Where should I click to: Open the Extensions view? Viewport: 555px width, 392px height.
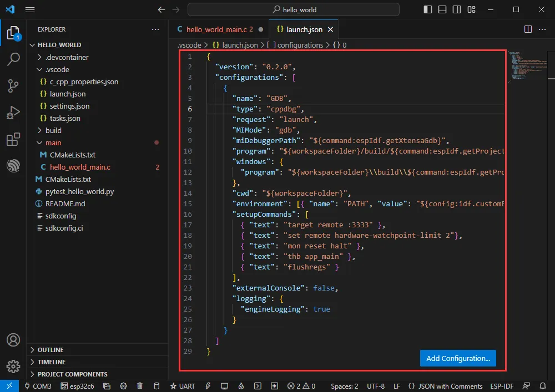coord(13,140)
